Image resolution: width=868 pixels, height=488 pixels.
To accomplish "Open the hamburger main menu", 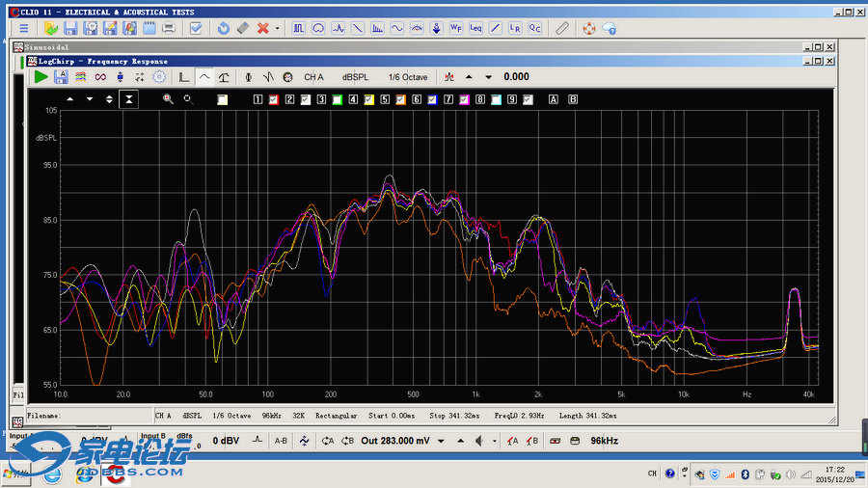I will 24,28.
